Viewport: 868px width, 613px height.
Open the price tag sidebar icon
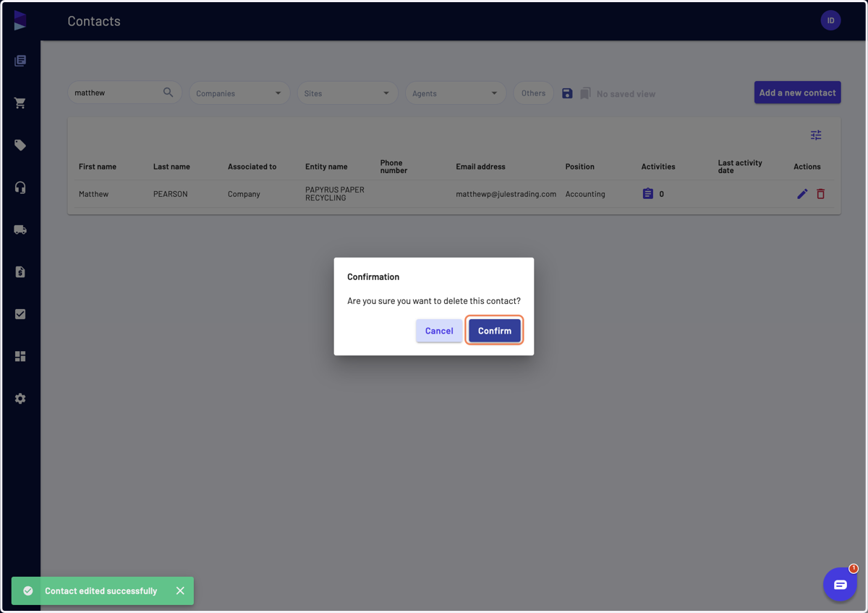(x=20, y=145)
